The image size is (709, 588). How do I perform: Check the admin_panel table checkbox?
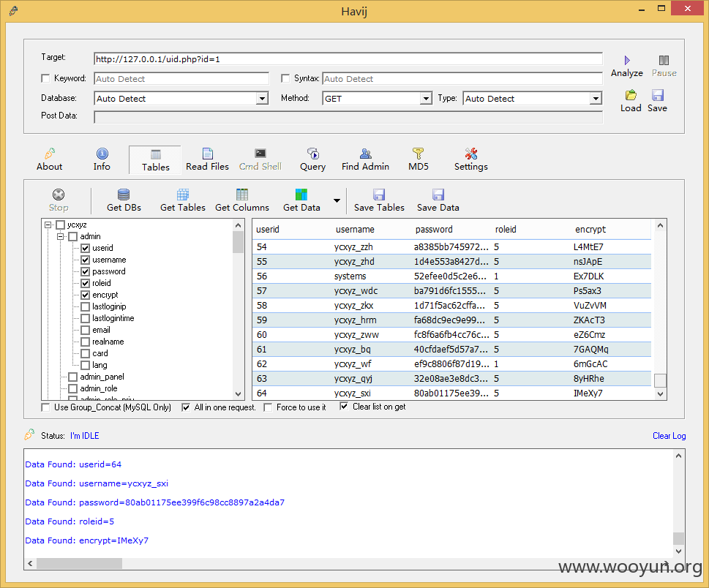(x=72, y=377)
